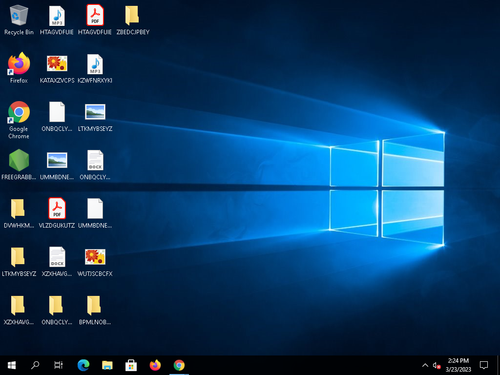The width and height of the screenshot is (500, 375).
Task: Open the clock showing 2:24 PM
Action: [x=458, y=365]
